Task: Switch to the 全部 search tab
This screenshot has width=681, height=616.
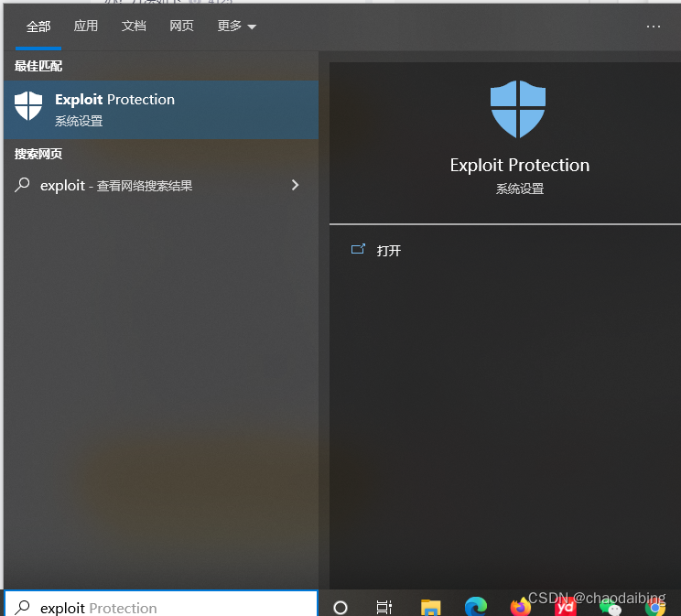Action: tap(38, 27)
